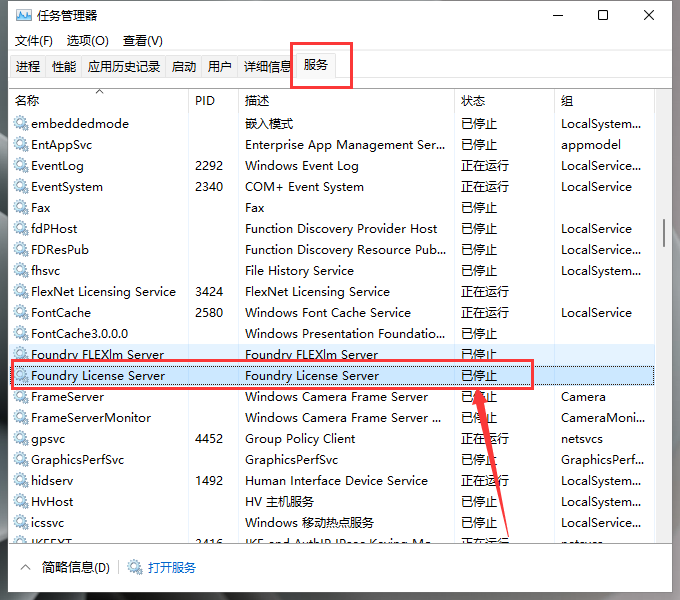This screenshot has width=680, height=600.
Task: Click gear icon beside HvHost service
Action: click(21, 502)
